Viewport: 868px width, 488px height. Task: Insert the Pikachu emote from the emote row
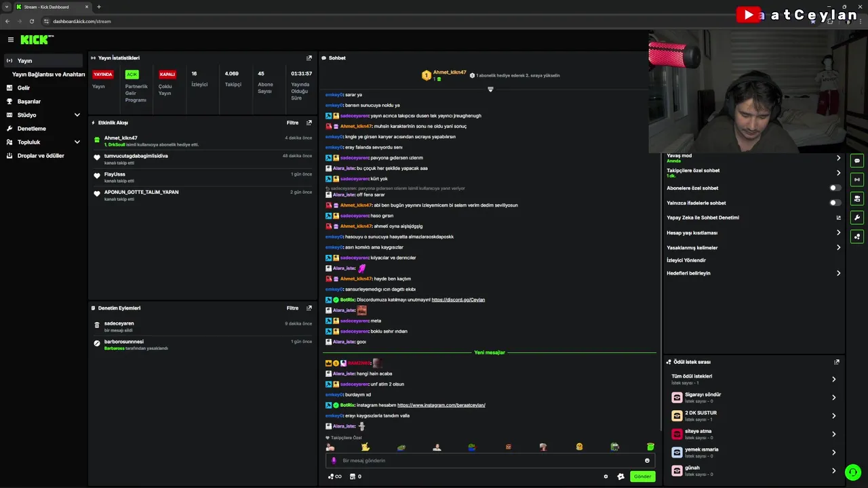click(x=366, y=447)
